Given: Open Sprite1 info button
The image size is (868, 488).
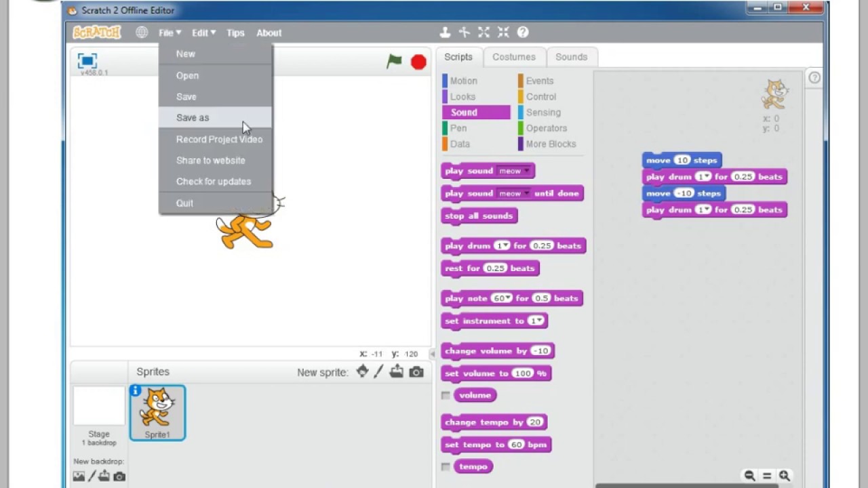Looking at the screenshot, I should tap(136, 390).
